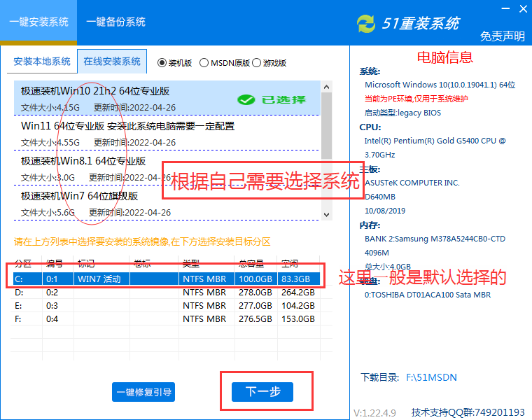Click the 一键修复引导 button
532x420 pixels.
143,392
